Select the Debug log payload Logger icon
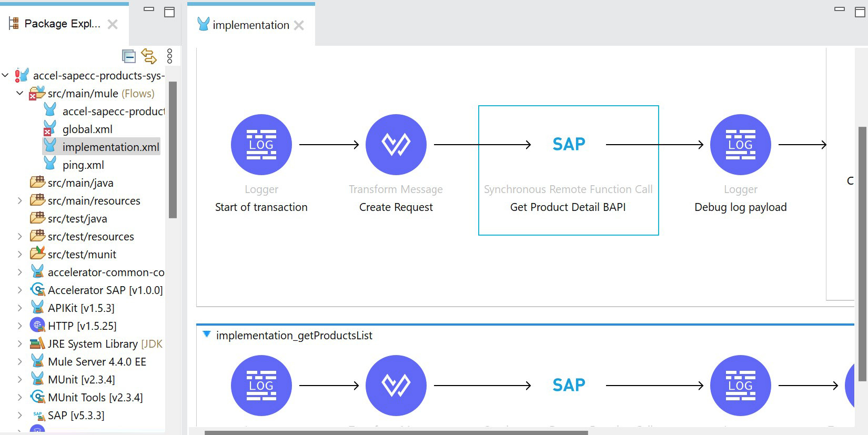 click(x=741, y=145)
